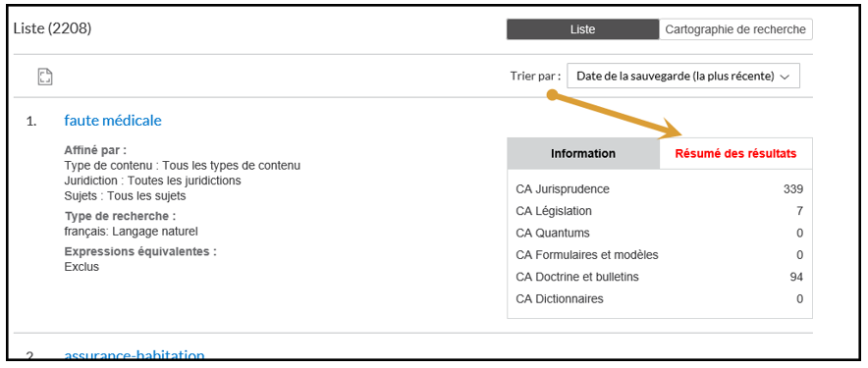Switch to Liste view
This screenshot has height=368, width=868.
point(582,29)
